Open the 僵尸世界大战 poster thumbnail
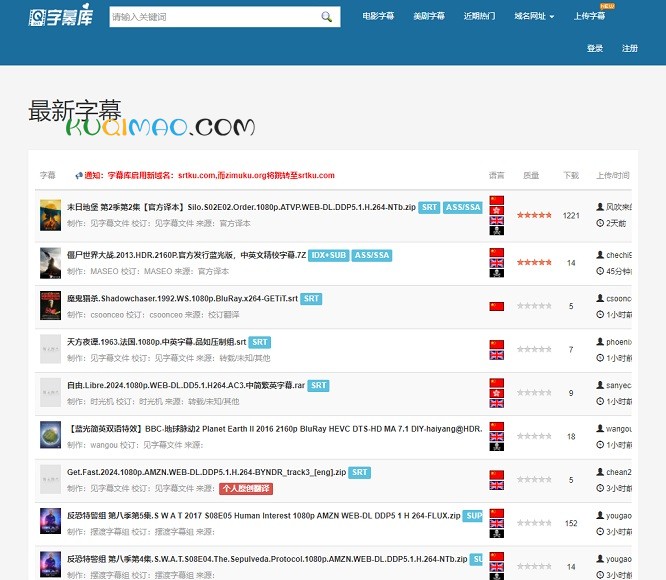This screenshot has width=666, height=580. [x=51, y=263]
